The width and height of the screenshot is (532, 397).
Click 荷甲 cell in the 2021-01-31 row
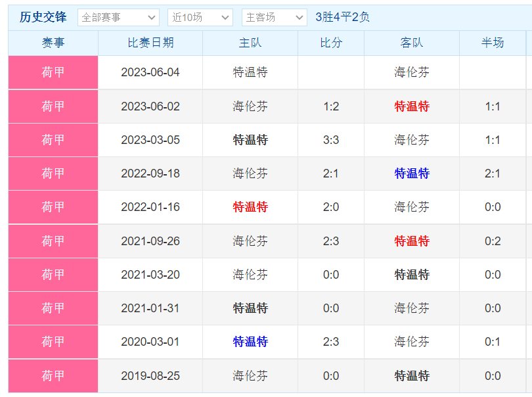tap(53, 308)
